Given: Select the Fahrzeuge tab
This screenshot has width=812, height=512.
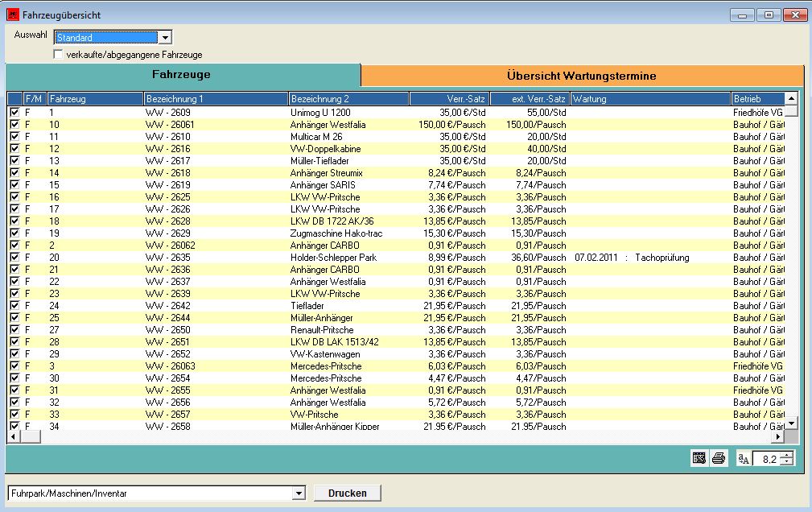Looking at the screenshot, I should click(182, 75).
